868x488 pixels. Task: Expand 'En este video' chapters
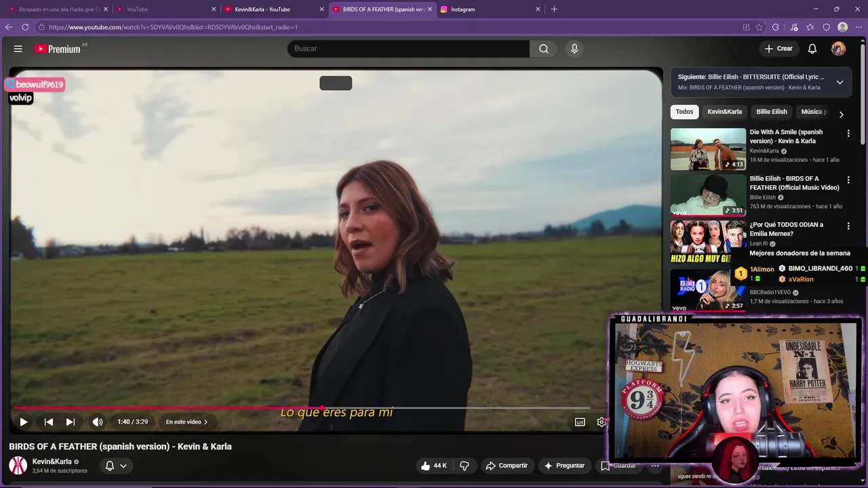pos(186,422)
